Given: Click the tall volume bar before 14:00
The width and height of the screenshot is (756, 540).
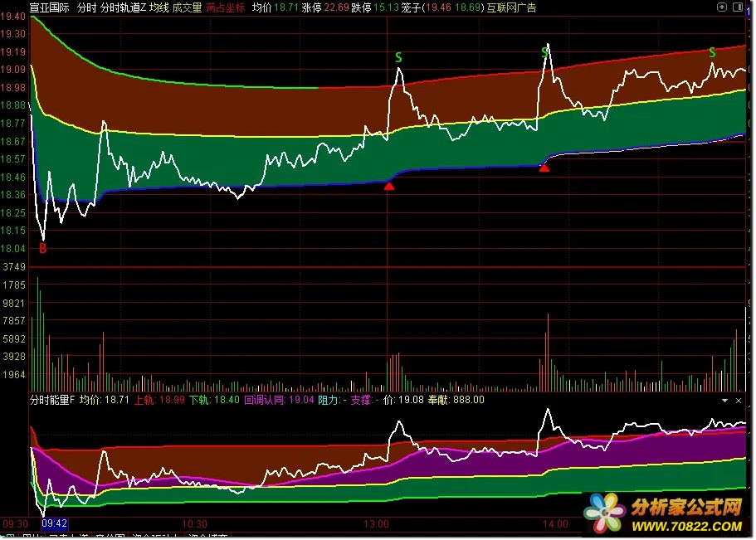Looking at the screenshot, I should click(548, 352).
